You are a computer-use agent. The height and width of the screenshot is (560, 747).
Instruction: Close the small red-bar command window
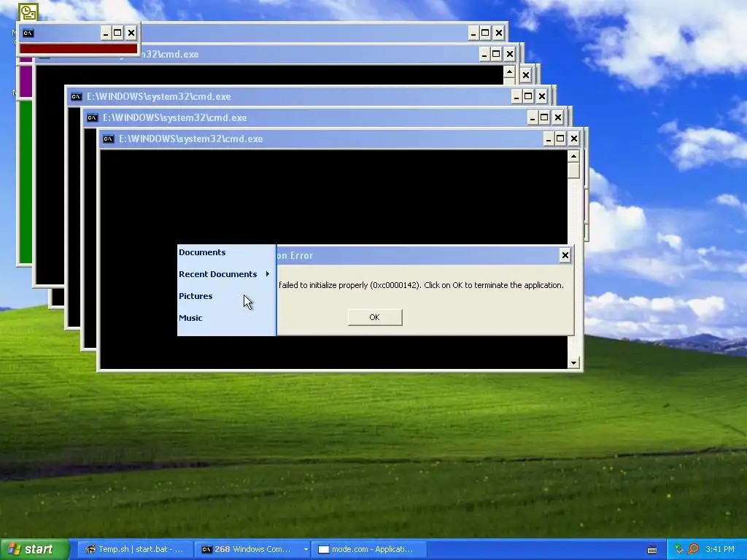click(x=131, y=33)
